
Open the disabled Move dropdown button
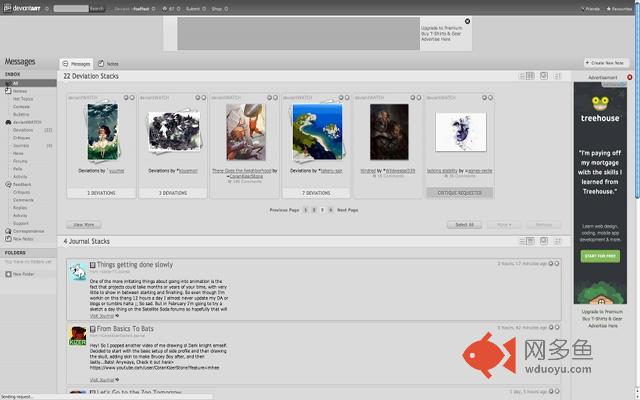click(504, 225)
